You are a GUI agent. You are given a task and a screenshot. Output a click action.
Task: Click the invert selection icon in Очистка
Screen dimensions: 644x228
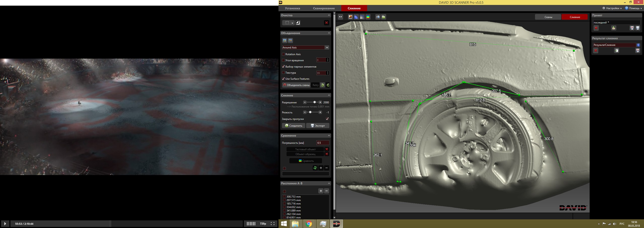tap(298, 23)
